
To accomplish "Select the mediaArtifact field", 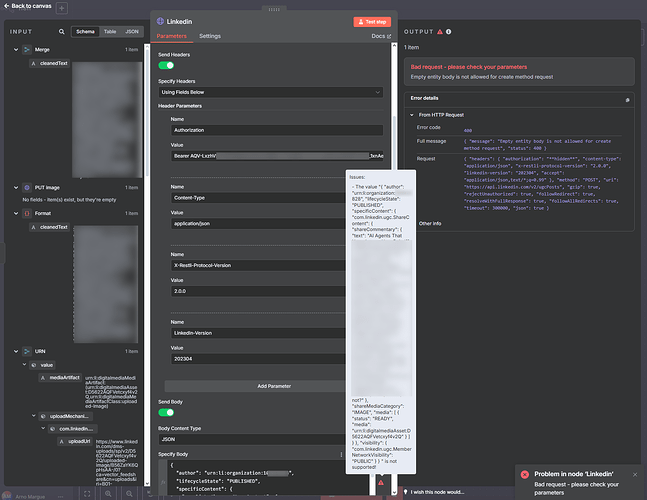I will click(x=61, y=377).
